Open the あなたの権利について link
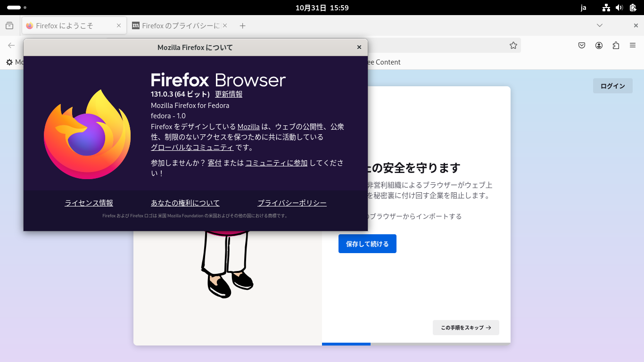This screenshot has height=362, width=644. tap(185, 203)
